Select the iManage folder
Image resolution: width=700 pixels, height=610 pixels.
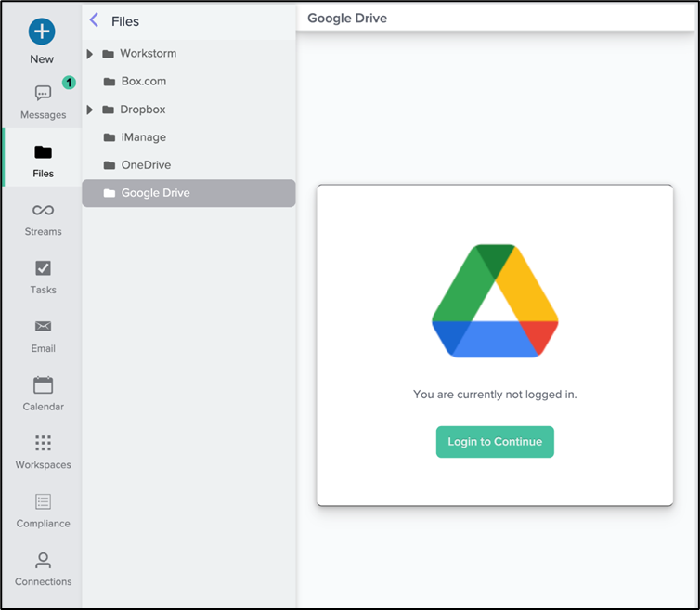[x=188, y=137]
